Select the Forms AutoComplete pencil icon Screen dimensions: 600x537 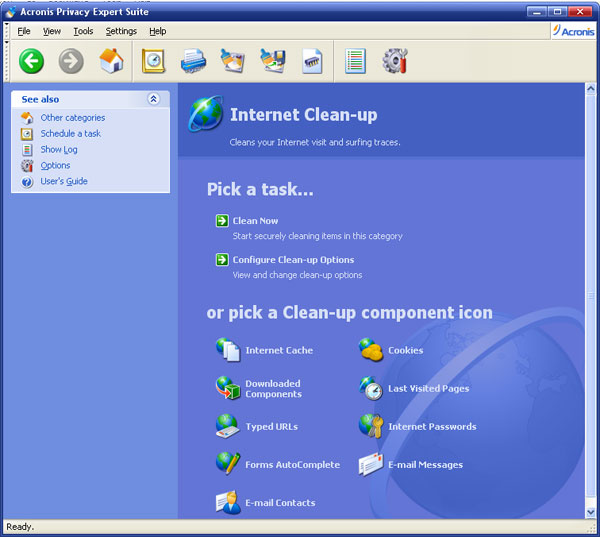pyautogui.click(x=228, y=464)
